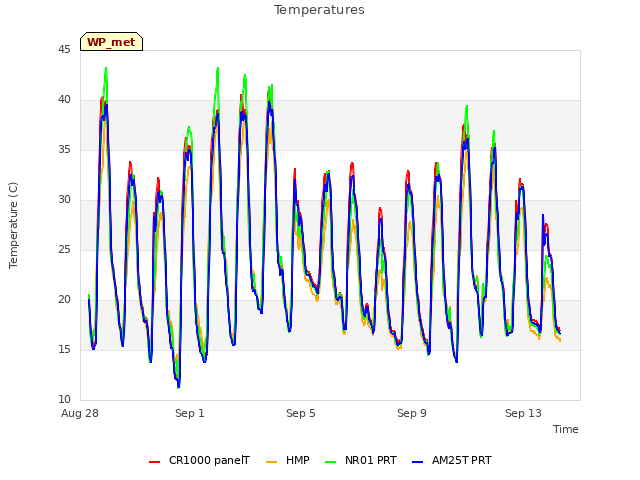Image resolution: width=640 pixels, height=480 pixels.
Task: Toggle the CR1000 panelT legend entry
Action: [199, 460]
